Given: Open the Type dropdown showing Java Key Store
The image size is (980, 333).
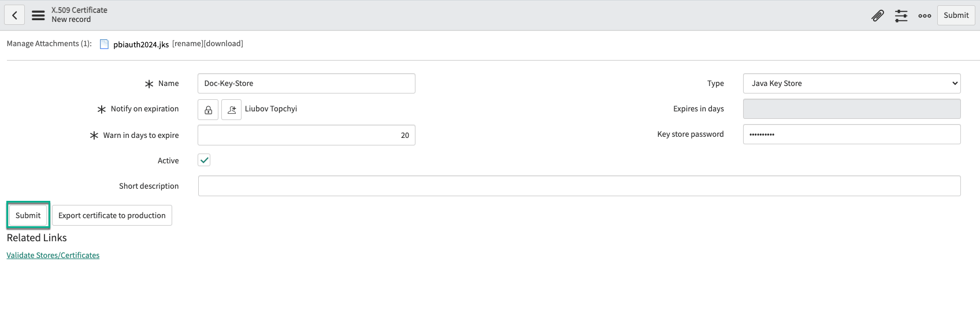Looking at the screenshot, I should (x=851, y=83).
